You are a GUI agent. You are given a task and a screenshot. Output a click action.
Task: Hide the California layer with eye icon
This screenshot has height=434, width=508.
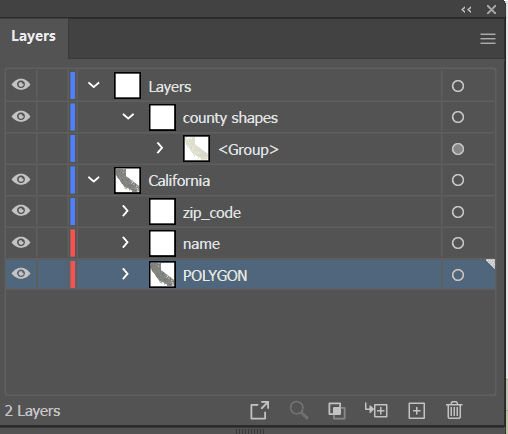pyautogui.click(x=21, y=179)
